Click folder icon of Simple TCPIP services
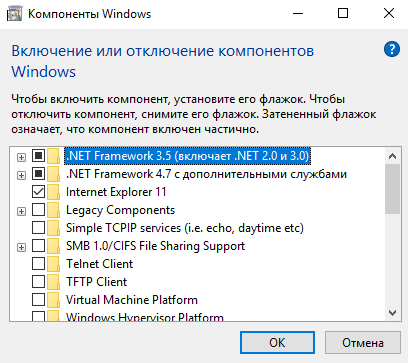408x363 pixels. (x=53, y=228)
